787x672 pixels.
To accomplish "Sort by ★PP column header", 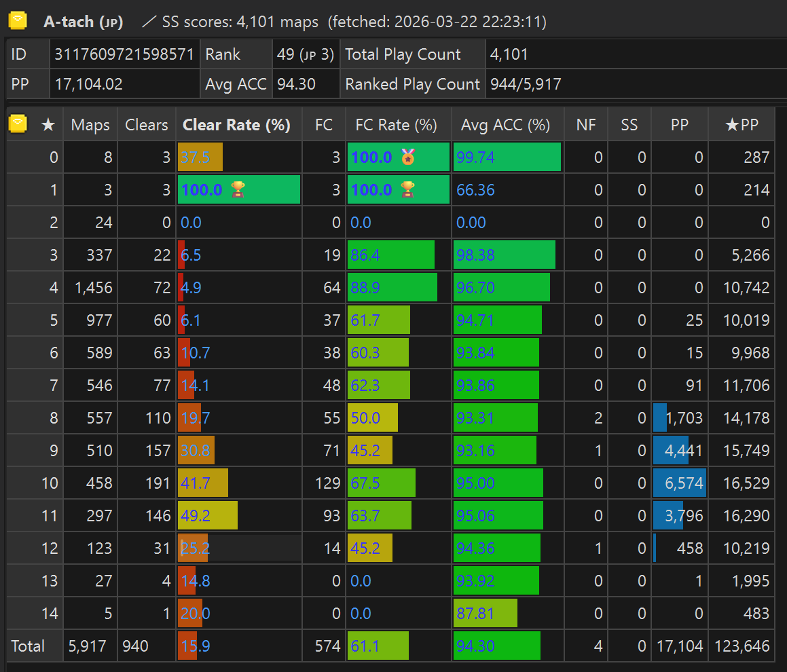I will [x=742, y=124].
